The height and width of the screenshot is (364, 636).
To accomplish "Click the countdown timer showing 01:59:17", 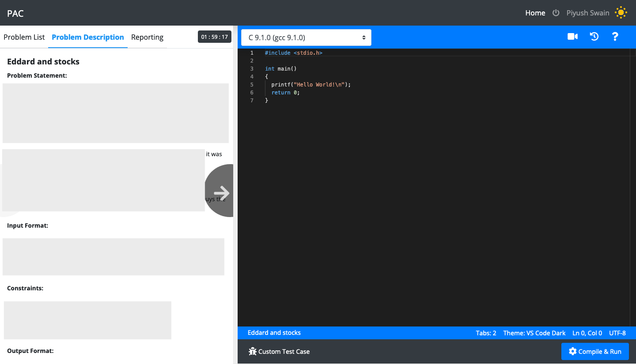I will [x=214, y=37].
